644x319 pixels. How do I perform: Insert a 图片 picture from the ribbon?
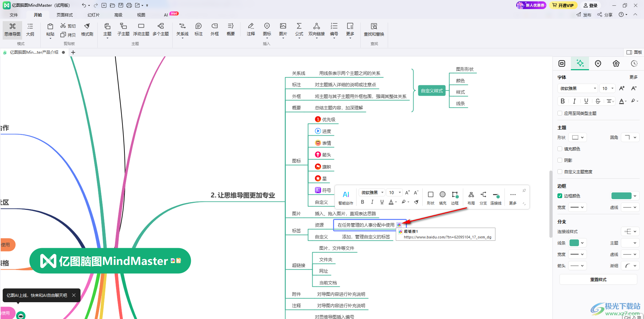click(283, 30)
